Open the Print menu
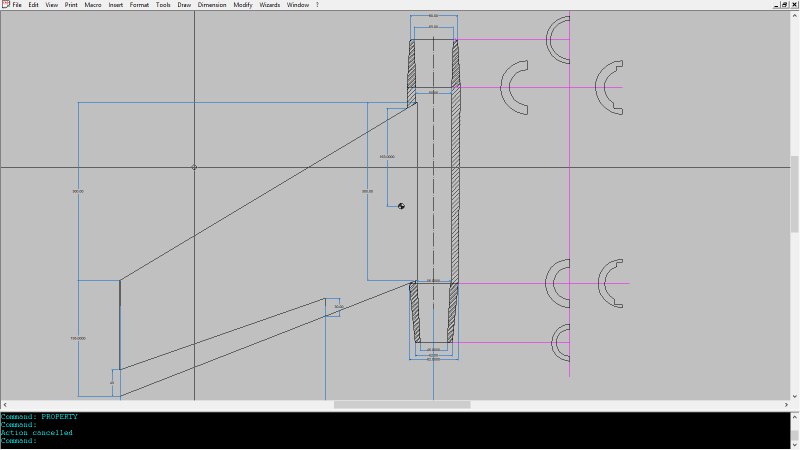 (71, 5)
